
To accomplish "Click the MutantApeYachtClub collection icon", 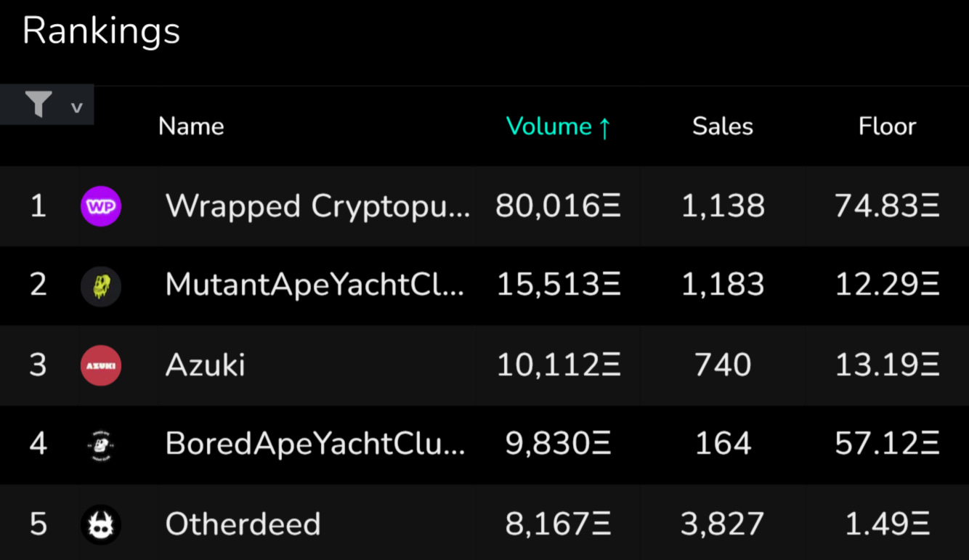I will coord(101,285).
